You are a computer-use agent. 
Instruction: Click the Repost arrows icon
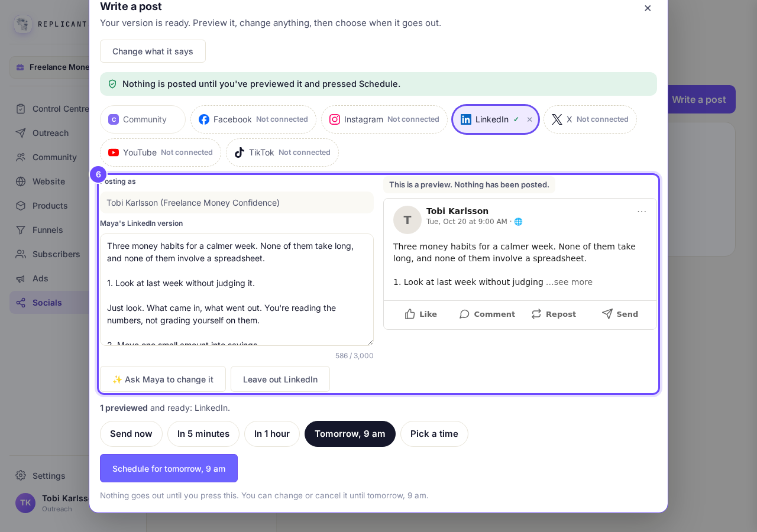536,314
